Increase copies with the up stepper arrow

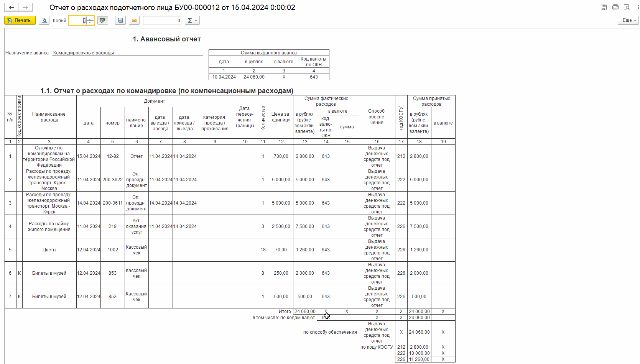(90, 18)
